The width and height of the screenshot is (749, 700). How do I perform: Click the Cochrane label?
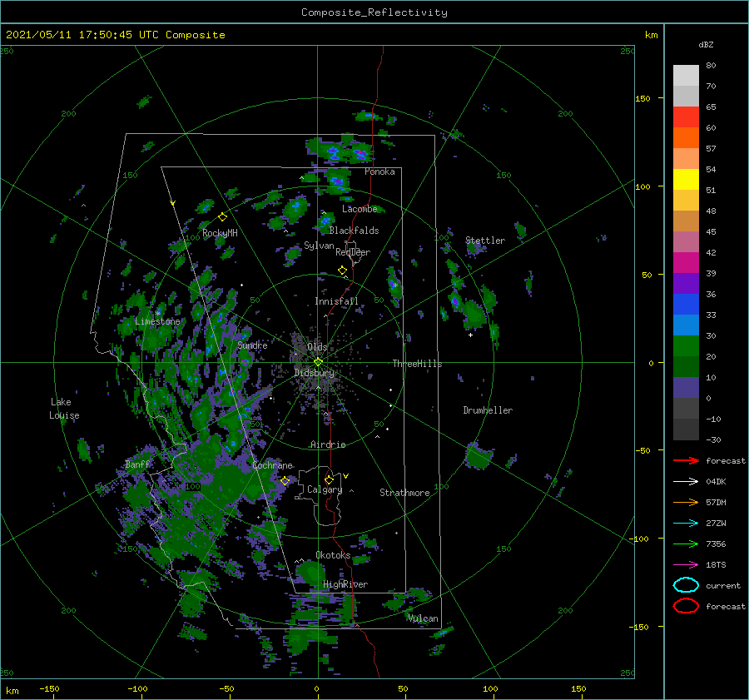(x=272, y=465)
